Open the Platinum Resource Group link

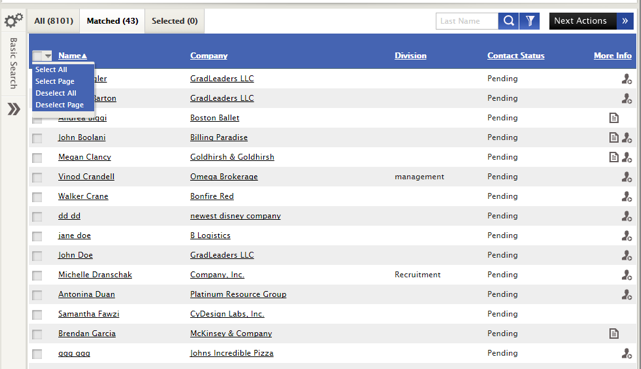[238, 295]
